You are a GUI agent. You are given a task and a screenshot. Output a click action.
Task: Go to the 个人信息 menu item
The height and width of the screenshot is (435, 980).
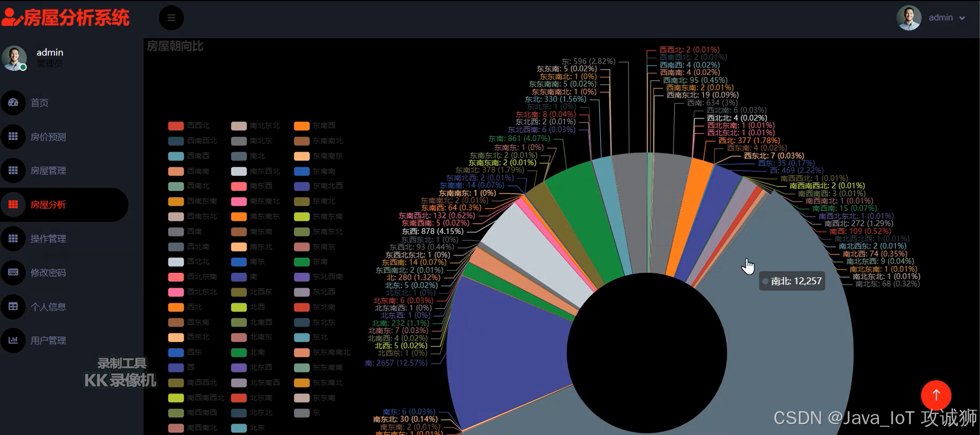pos(48,307)
